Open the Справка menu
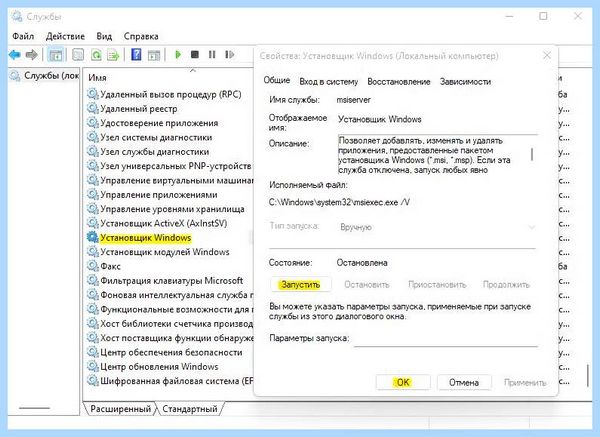600x437 pixels. [141, 36]
